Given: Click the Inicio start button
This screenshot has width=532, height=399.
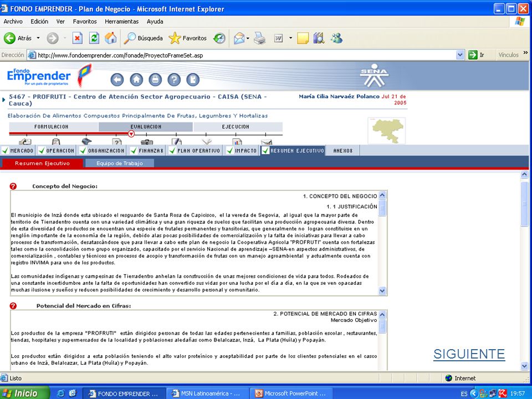Looking at the screenshot, I should tap(25, 393).
